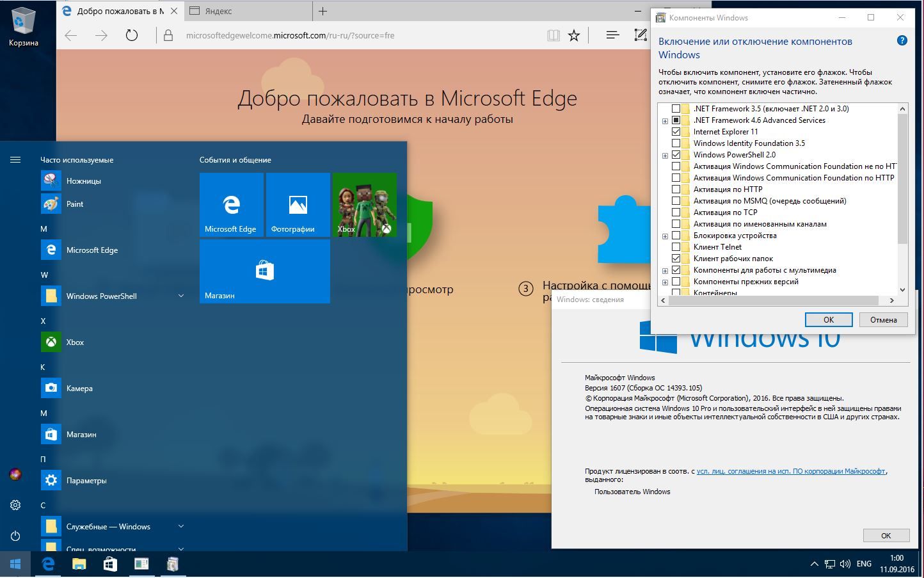The width and height of the screenshot is (924, 578).
Task: Expand Компоненты для работы с мультимедиа node
Action: pyautogui.click(x=665, y=271)
